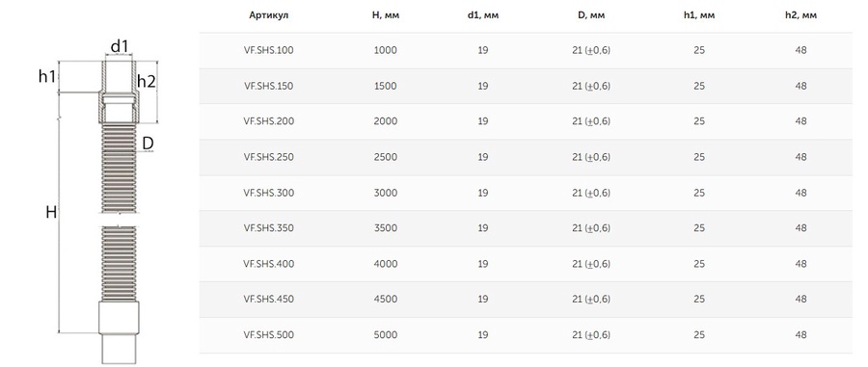Select article VF.SHS.300
The image size is (868, 367).
pyautogui.click(x=268, y=193)
